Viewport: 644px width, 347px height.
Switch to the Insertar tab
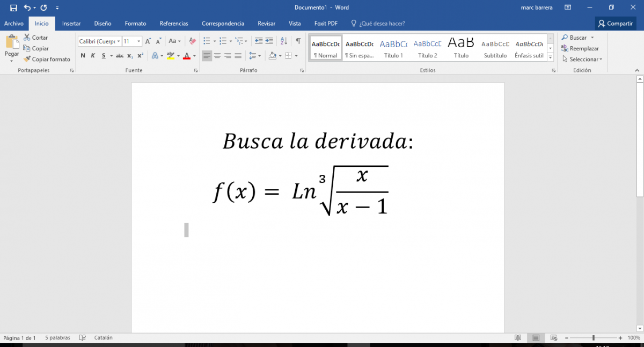[71, 24]
